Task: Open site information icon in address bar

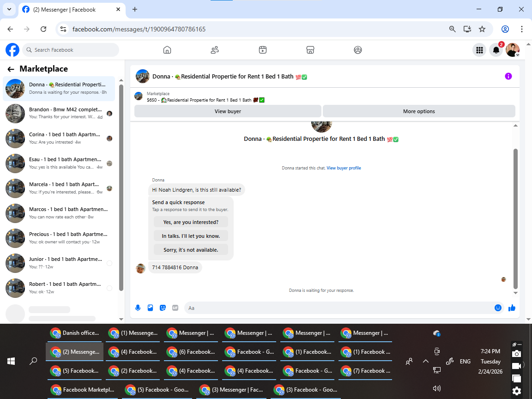Action: pyautogui.click(x=63, y=29)
